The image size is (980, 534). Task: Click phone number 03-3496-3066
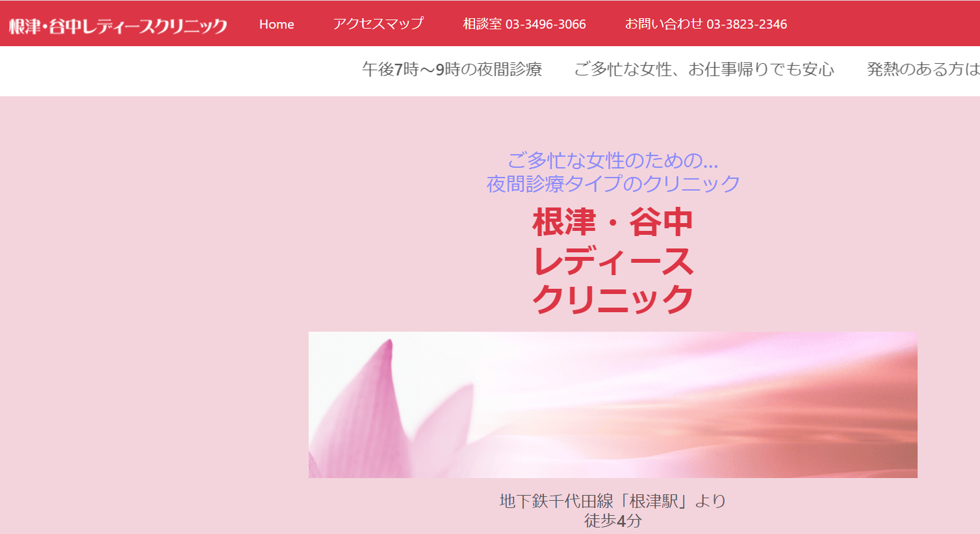pyautogui.click(x=545, y=24)
